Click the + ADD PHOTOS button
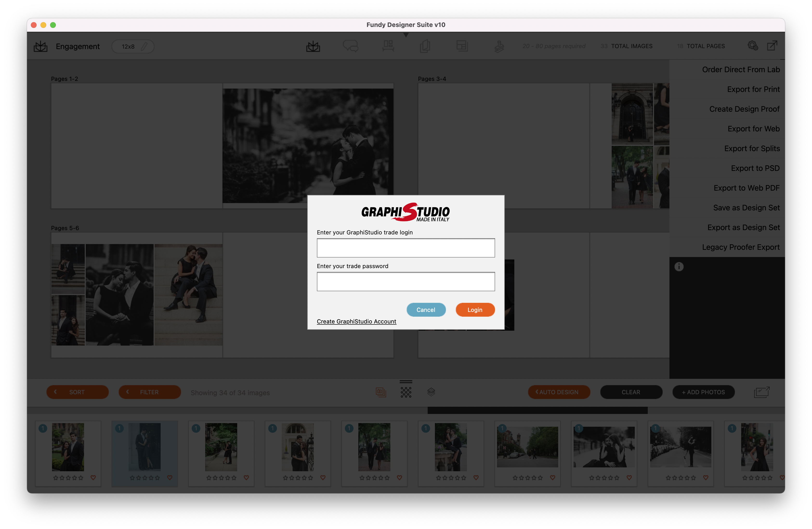This screenshot has height=529, width=812. [703, 392]
